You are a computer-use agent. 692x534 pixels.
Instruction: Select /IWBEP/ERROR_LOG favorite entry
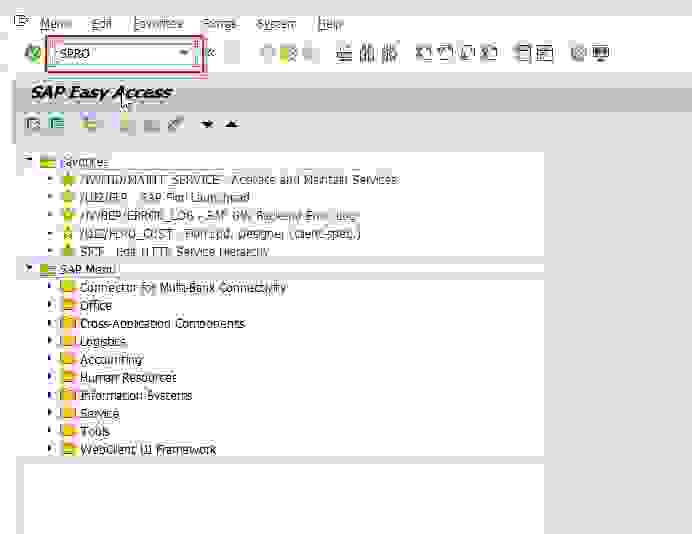[x=219, y=216]
